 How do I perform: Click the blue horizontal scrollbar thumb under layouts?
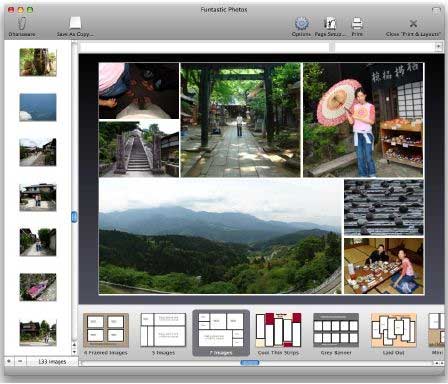pyautogui.click(x=250, y=363)
